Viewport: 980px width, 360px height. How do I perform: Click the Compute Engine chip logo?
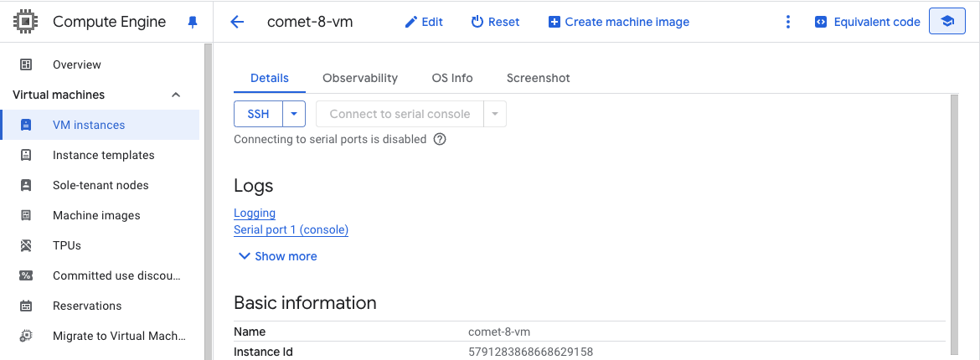[25, 22]
